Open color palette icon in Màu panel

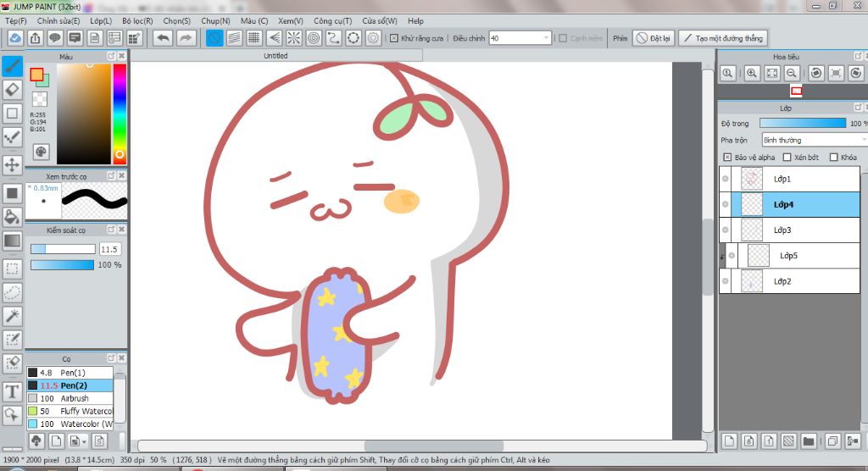(x=41, y=152)
